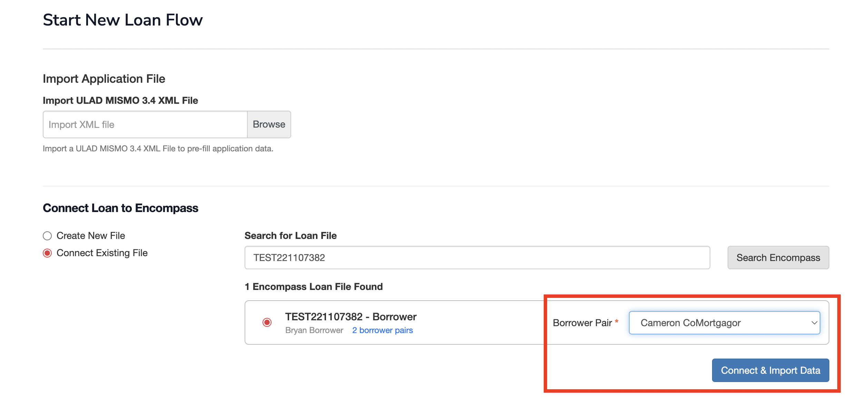Select the Create New File radio option
868x402 pixels.
pos(47,236)
